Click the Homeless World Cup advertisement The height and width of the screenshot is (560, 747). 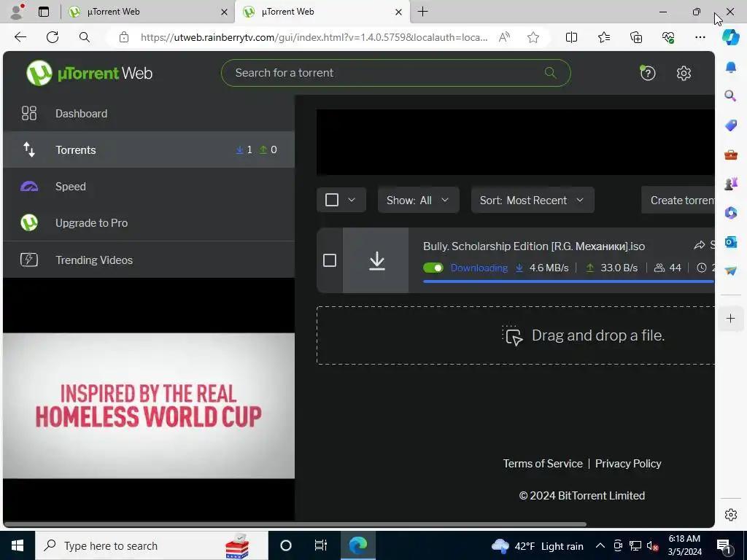(149, 405)
